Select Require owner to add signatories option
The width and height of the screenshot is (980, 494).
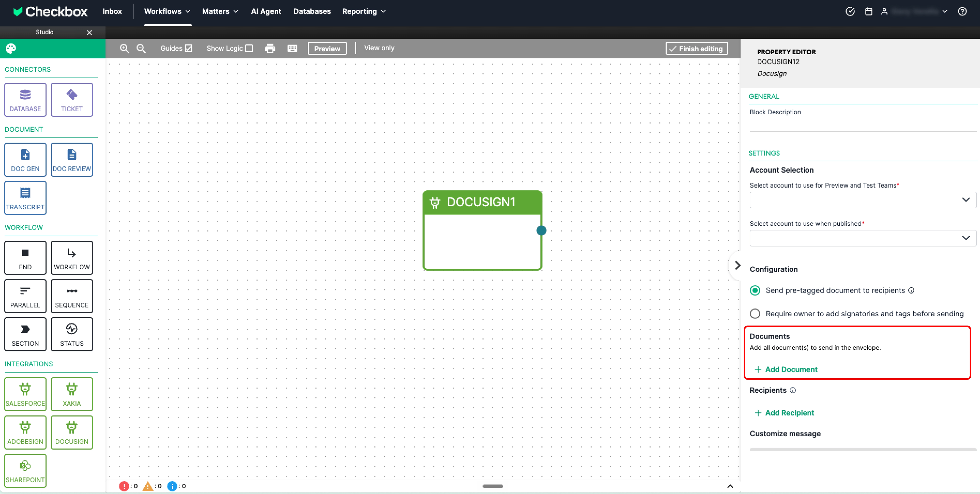click(x=755, y=314)
